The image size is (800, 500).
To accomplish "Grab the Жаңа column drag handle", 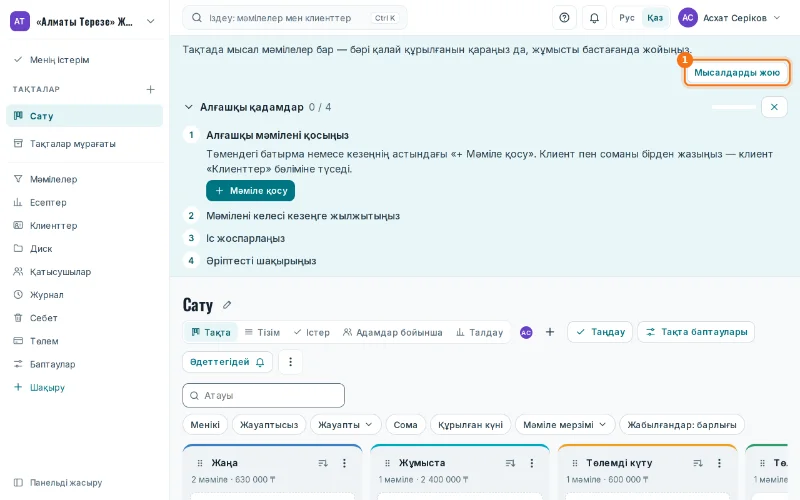I will (x=200, y=463).
